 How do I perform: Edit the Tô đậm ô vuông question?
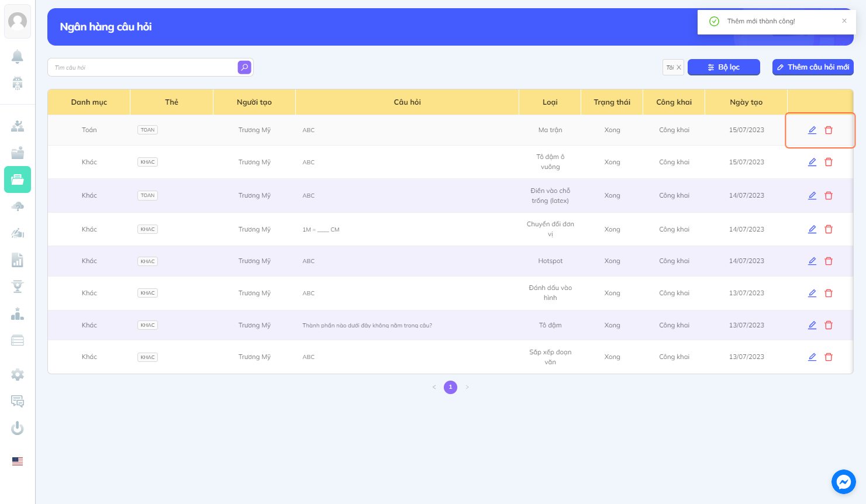click(x=812, y=162)
